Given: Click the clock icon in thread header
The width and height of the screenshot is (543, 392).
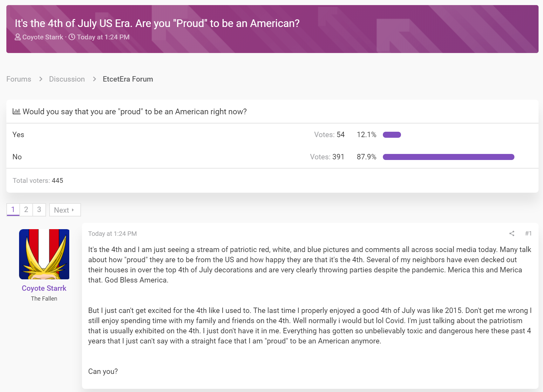Looking at the screenshot, I should [72, 37].
